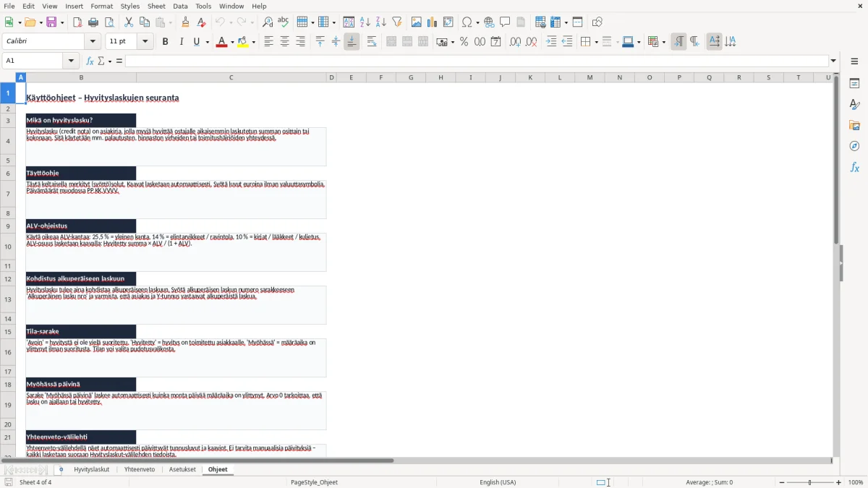Toggle Left-to-Right text direction

(x=678, y=42)
